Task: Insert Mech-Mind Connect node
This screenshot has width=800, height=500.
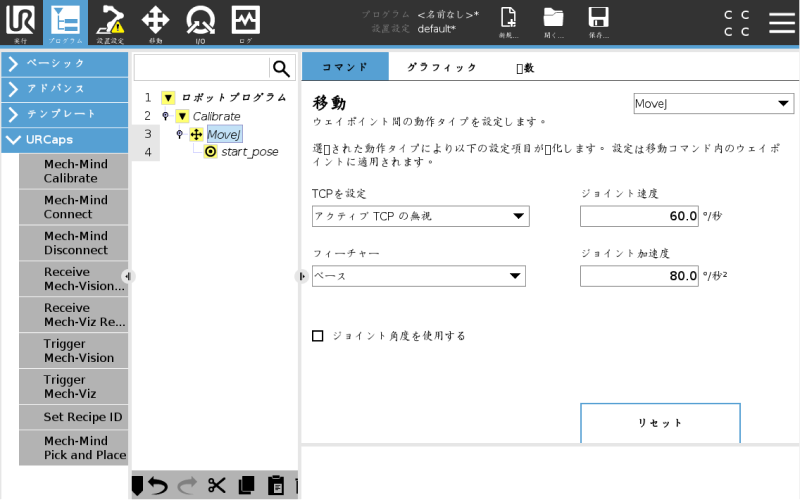Action: coord(73,207)
